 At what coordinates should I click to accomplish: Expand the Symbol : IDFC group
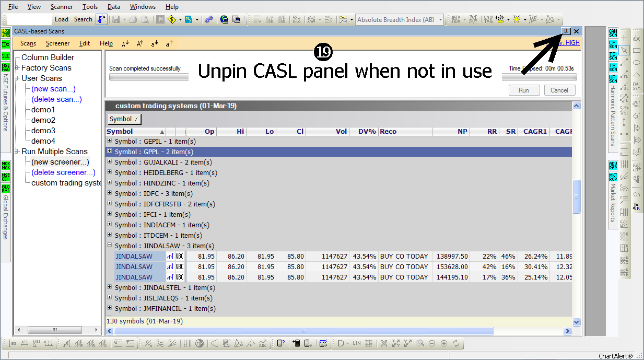pos(109,193)
